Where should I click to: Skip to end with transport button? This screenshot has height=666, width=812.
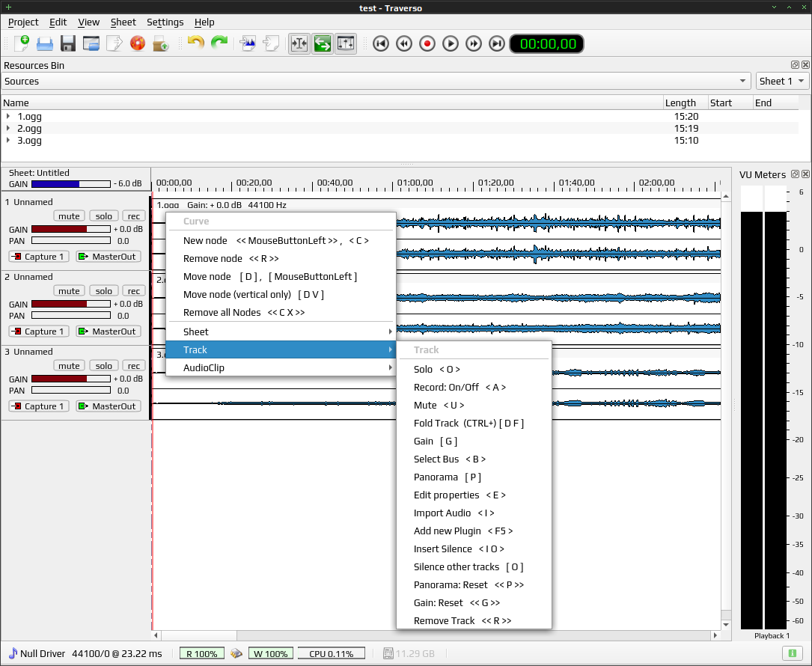pos(497,43)
